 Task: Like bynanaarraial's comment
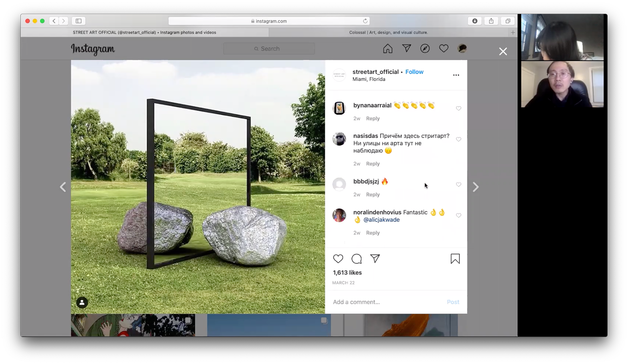459,108
